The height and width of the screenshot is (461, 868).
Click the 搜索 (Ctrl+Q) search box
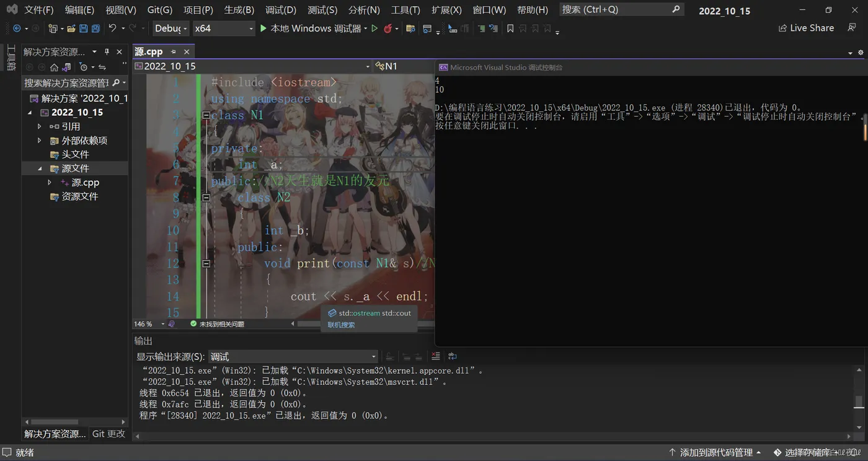tap(621, 10)
